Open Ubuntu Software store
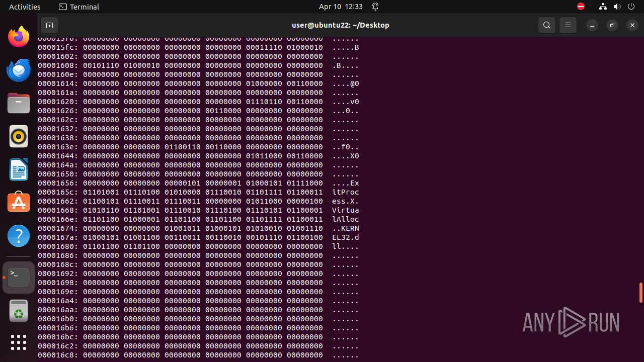Image resolution: width=644 pixels, height=362 pixels. pos(19,203)
